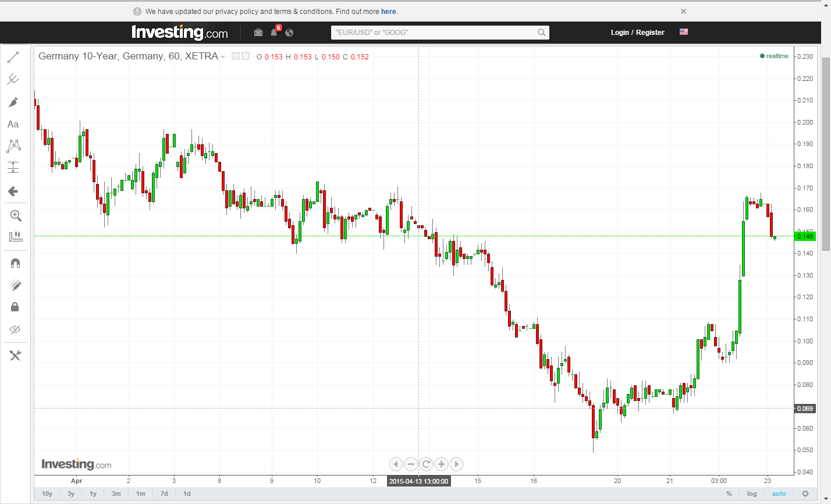Select the ruler measure tool

(16, 236)
